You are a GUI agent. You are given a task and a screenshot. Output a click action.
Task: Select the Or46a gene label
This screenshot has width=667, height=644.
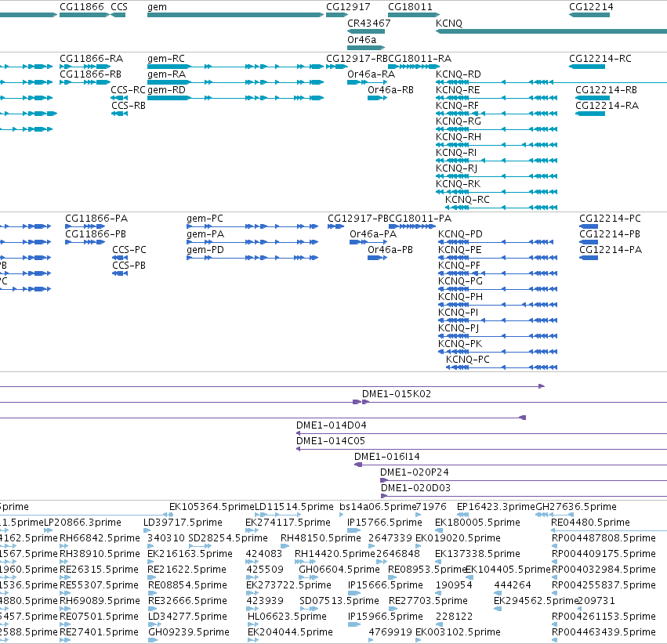pos(361,39)
